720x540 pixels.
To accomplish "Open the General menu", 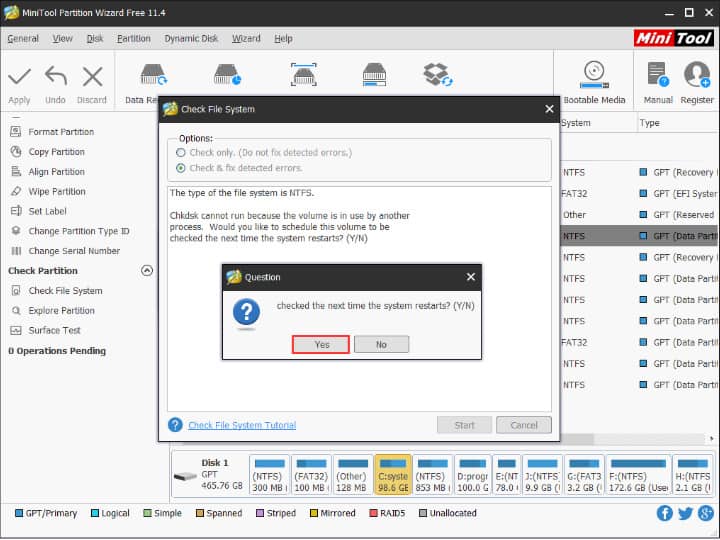I will pos(23,39).
